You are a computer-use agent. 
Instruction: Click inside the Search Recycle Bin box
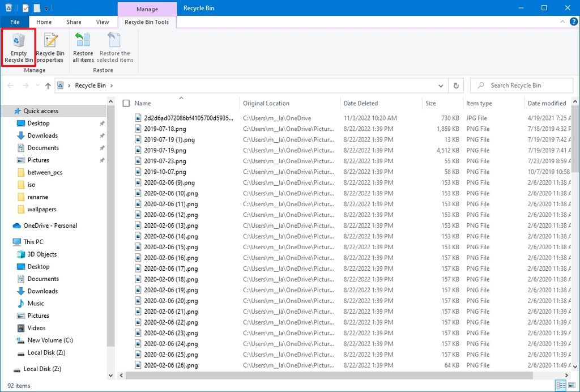coord(521,85)
